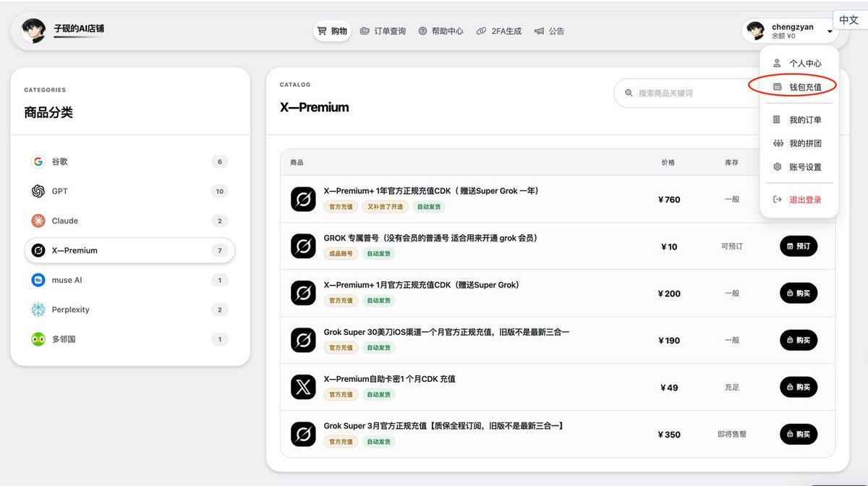Click the 成品账号 tag

pos(341,254)
